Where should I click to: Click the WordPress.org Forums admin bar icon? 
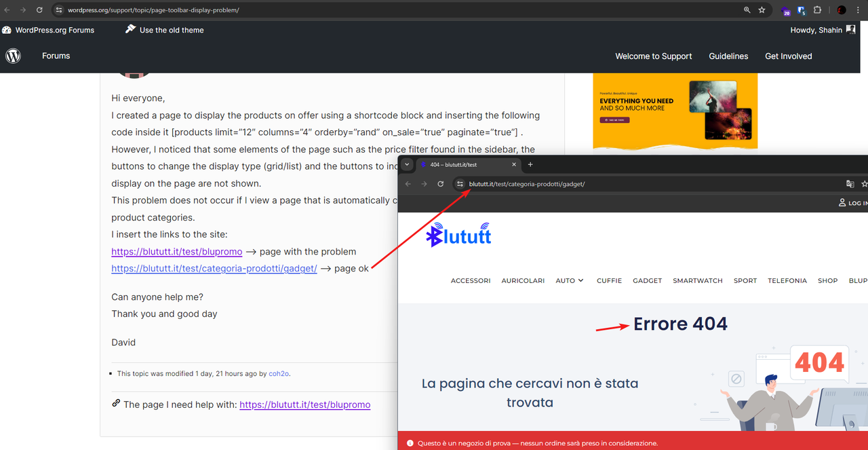pos(7,30)
